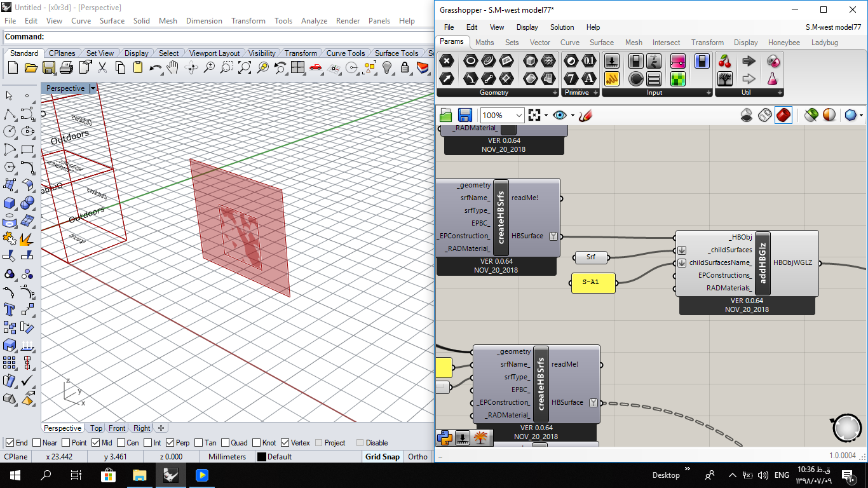This screenshot has width=868, height=488.
Task: Toggle the Vertex osnap checkbox
Action: point(285,443)
